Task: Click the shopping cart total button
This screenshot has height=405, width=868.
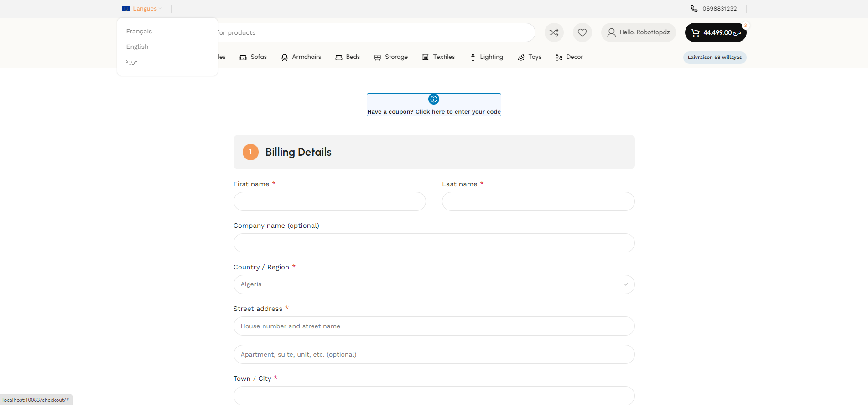Action: [x=715, y=32]
